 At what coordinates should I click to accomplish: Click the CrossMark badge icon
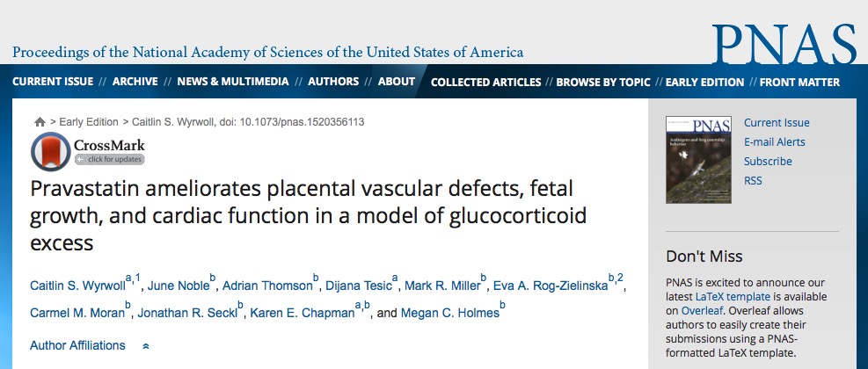[51, 151]
